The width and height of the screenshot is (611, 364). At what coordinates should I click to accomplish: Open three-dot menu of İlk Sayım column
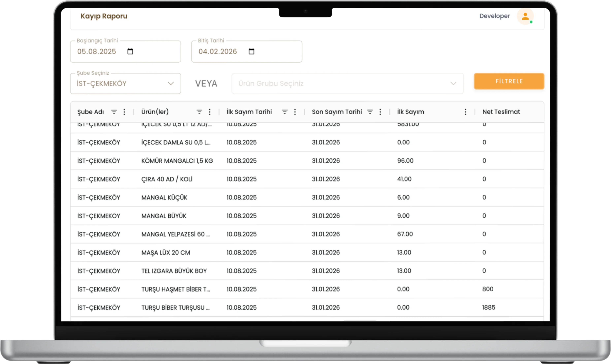pos(465,112)
